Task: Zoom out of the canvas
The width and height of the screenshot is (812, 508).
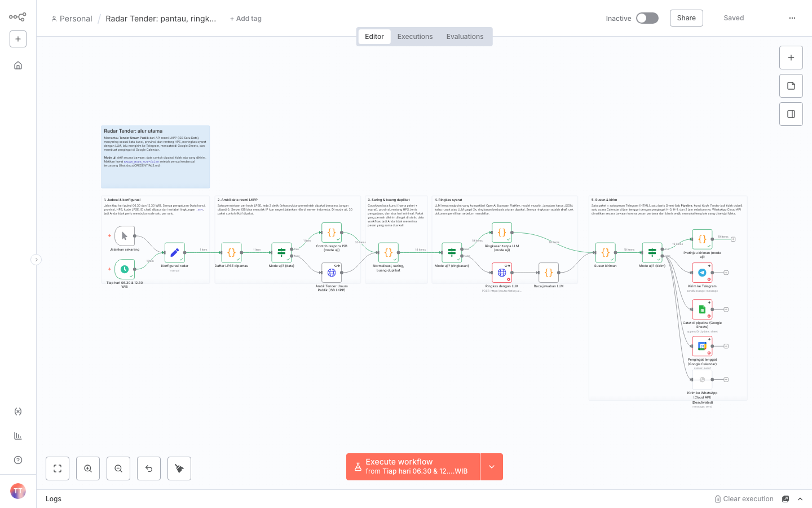Action: 118,468
